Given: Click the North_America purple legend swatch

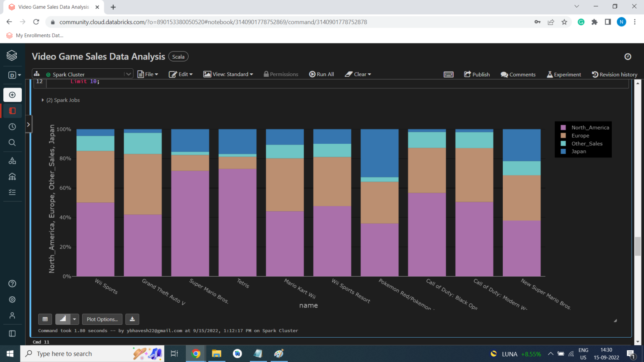Looking at the screenshot, I should coord(563,128).
